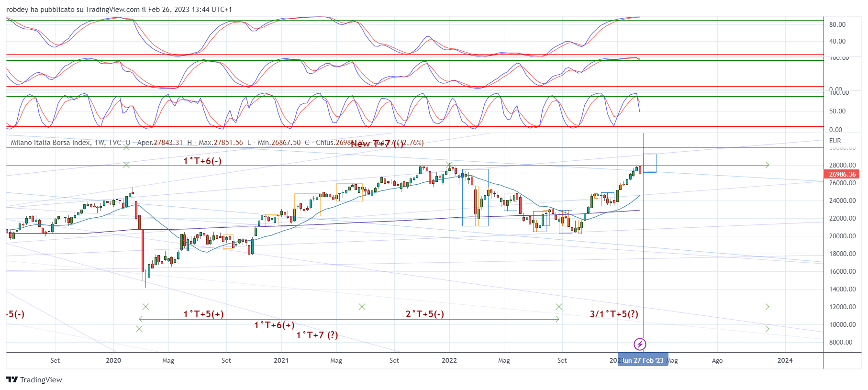Click the 2024 time axis label

click(785, 360)
